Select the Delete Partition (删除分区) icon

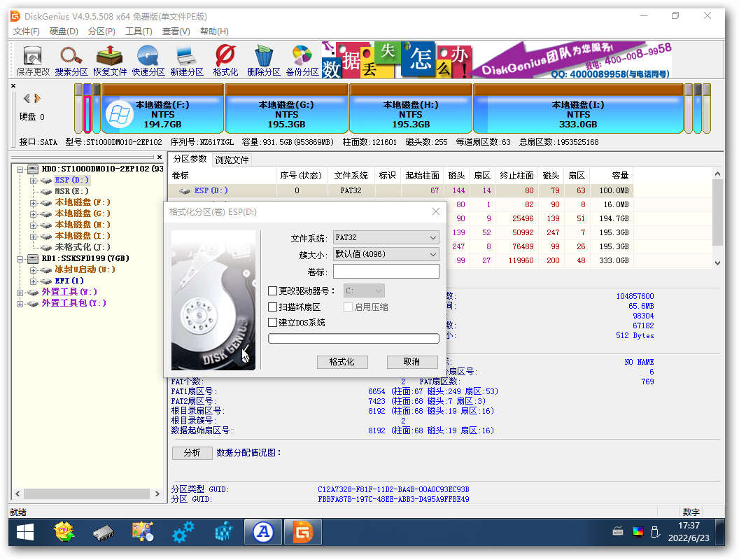click(263, 61)
